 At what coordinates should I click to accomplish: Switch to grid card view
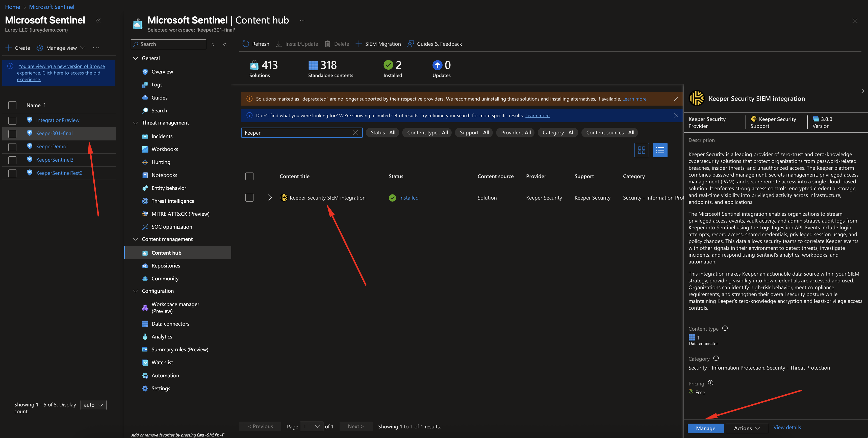pos(641,150)
